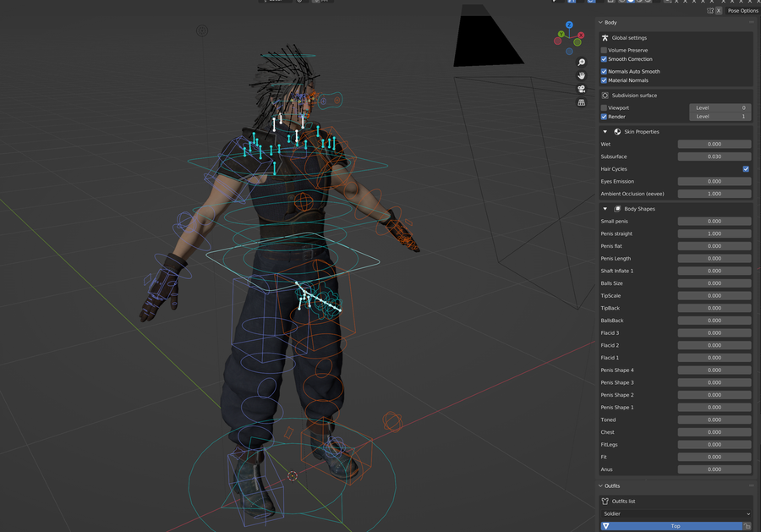Toggle the X mirror pose button

(719, 11)
